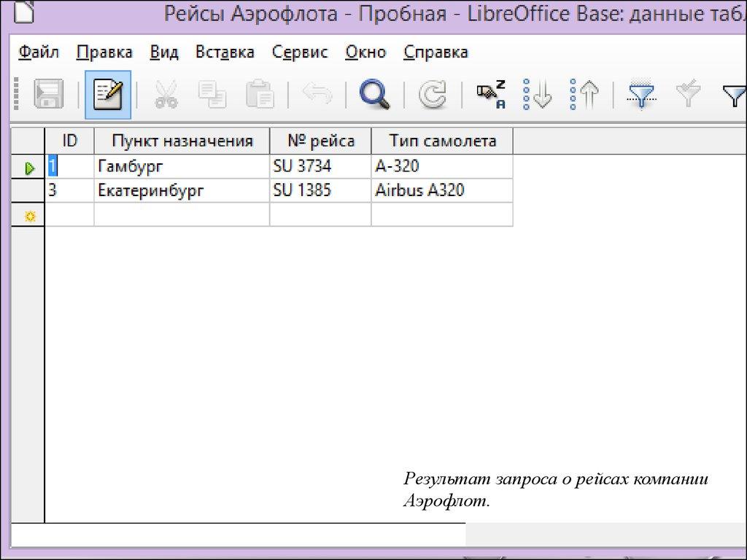Click the Cut scissors icon

(166, 95)
